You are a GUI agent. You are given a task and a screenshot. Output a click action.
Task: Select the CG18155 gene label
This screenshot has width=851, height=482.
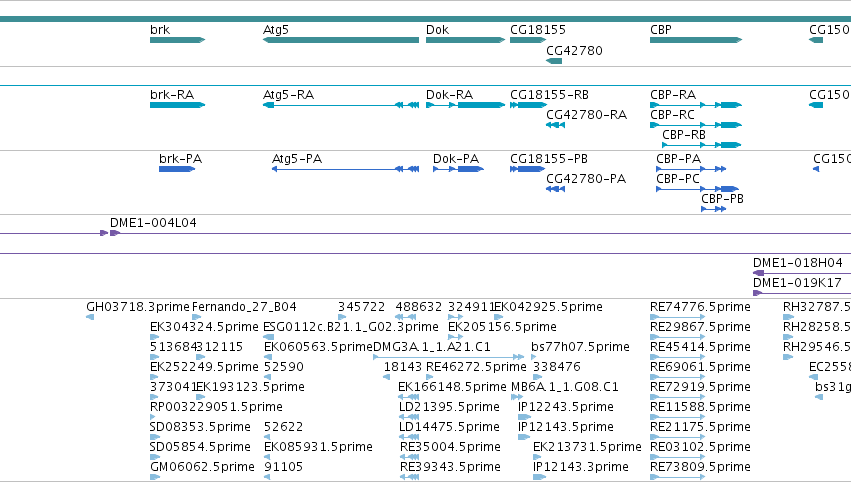tap(538, 30)
